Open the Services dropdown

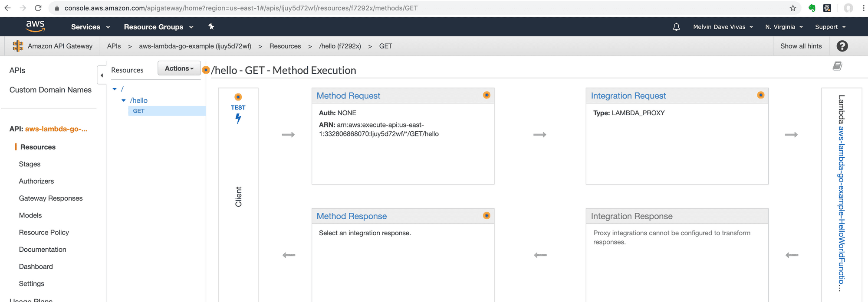click(90, 27)
